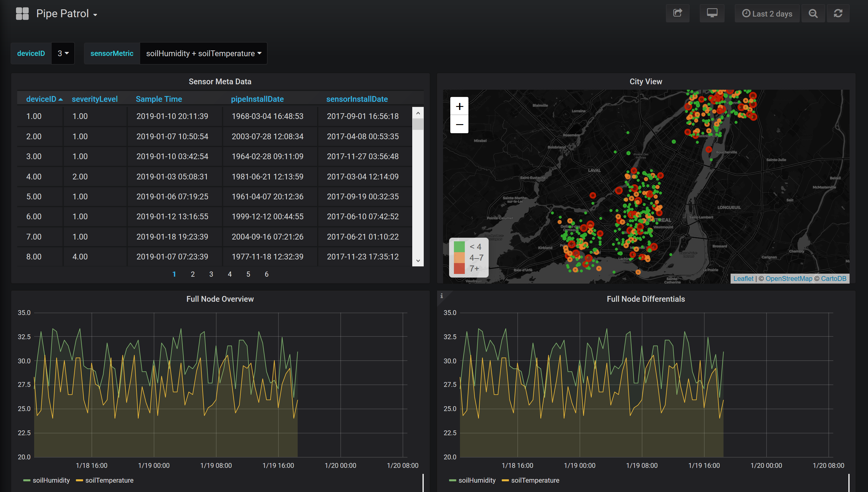Click the table scrollbar down arrow
868x492 pixels.
418,261
